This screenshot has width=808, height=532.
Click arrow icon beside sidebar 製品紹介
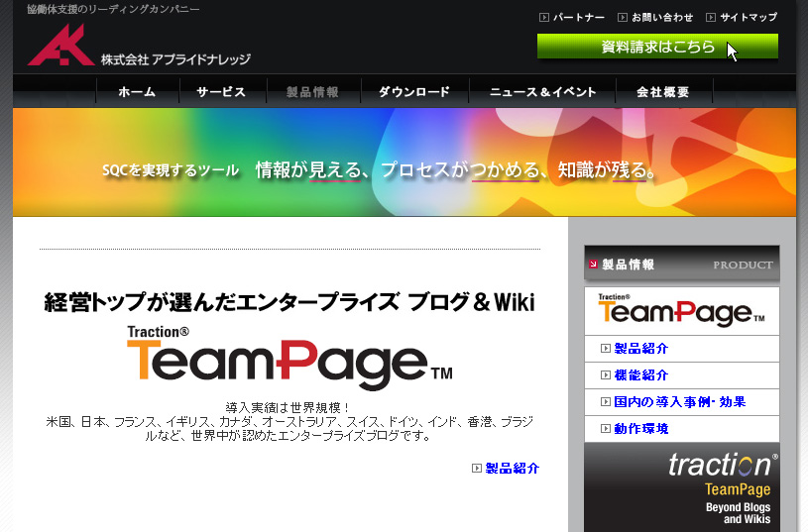(606, 349)
